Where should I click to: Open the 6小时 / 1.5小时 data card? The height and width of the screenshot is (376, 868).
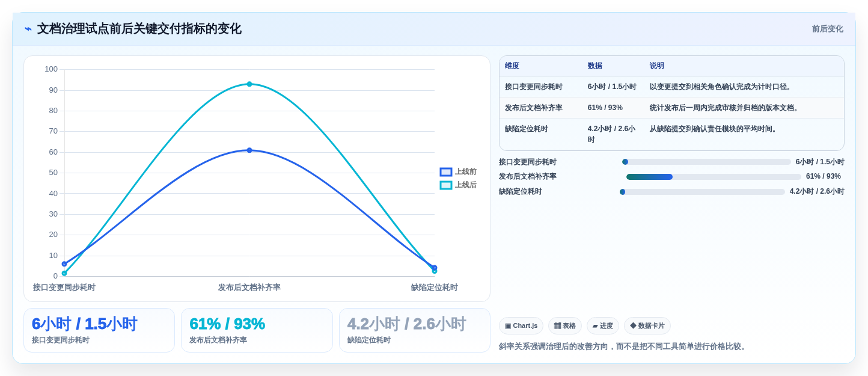[99, 330]
